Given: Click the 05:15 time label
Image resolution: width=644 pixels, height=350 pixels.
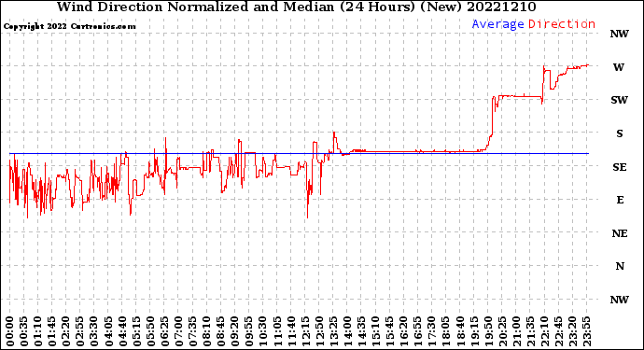Looking at the screenshot, I should [x=136, y=332].
